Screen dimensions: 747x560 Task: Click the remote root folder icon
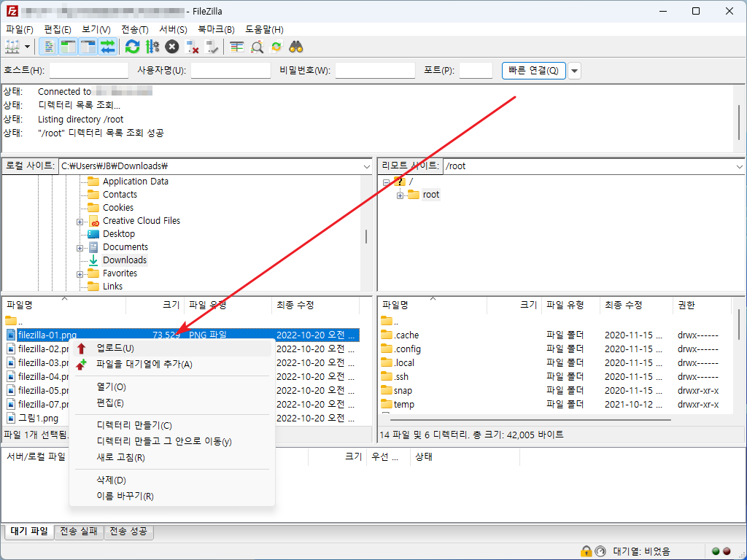(414, 194)
